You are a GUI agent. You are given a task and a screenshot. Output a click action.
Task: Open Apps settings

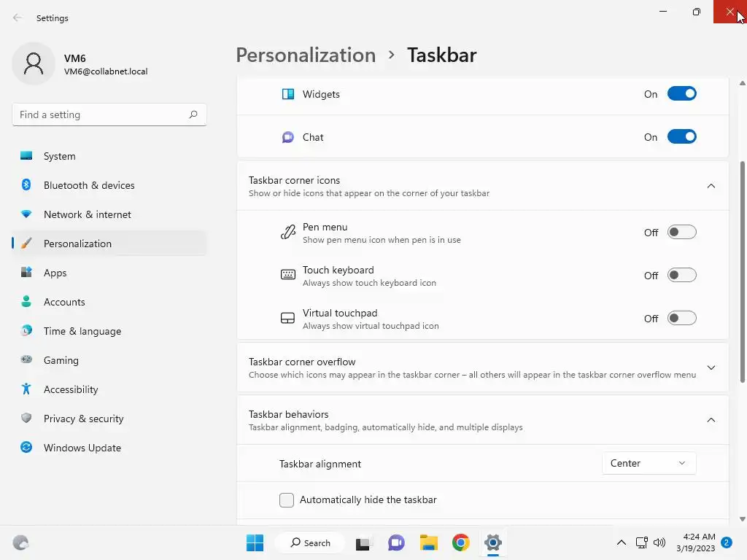click(x=109, y=273)
